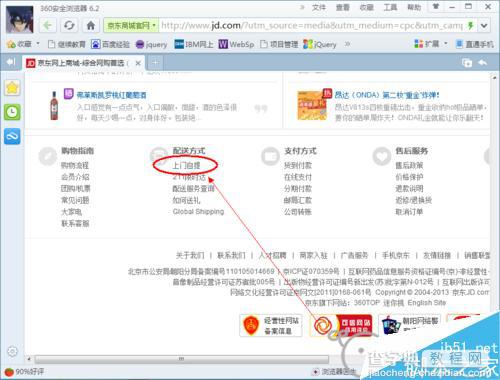Open the 昂达 (ONDA) product title link
The width and height of the screenshot is (500, 380).
pyautogui.click(x=387, y=95)
